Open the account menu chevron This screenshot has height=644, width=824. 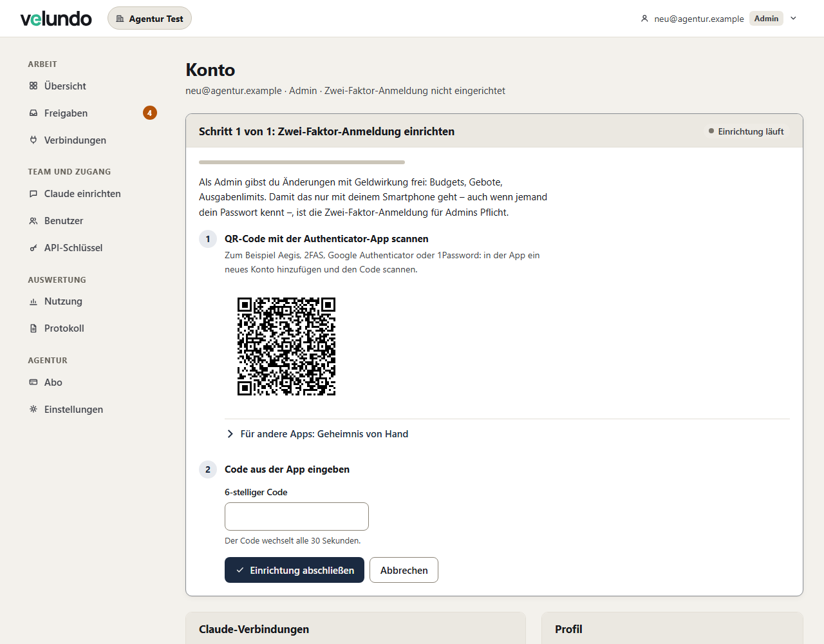[x=794, y=19]
